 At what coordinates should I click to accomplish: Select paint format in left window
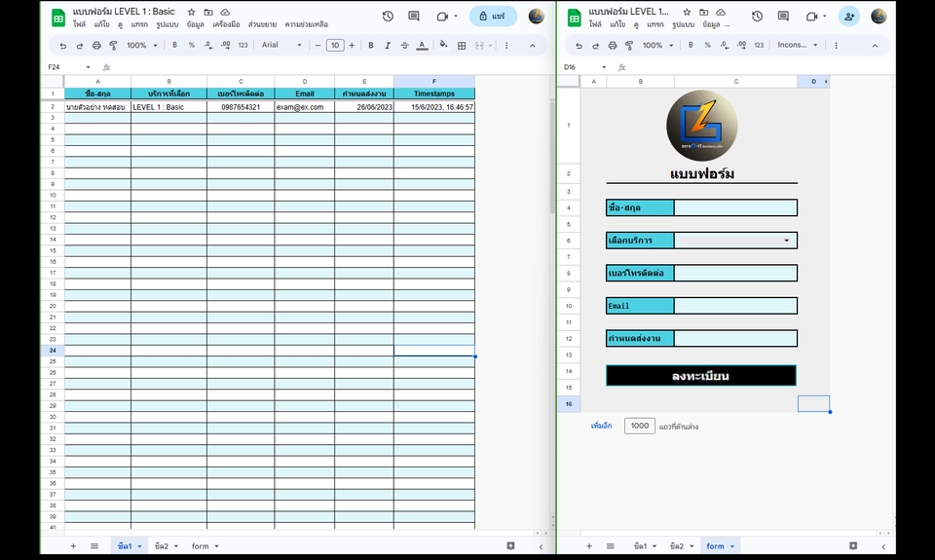point(113,46)
